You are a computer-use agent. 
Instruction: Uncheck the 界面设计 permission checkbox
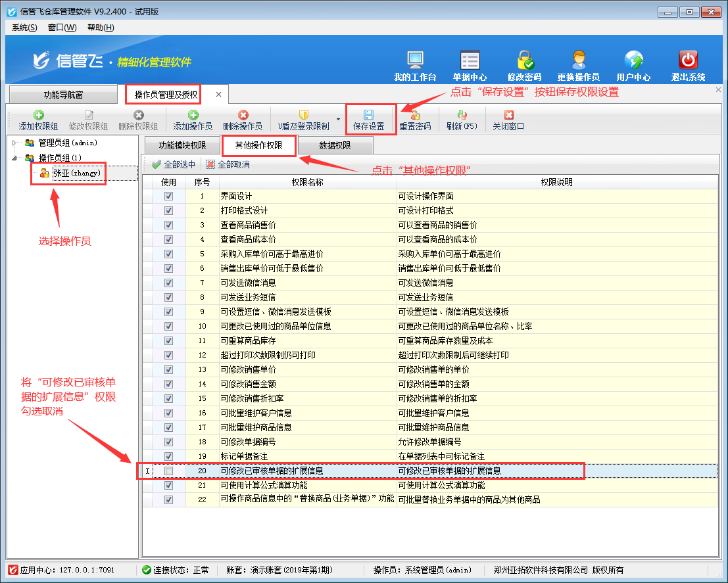(x=169, y=196)
